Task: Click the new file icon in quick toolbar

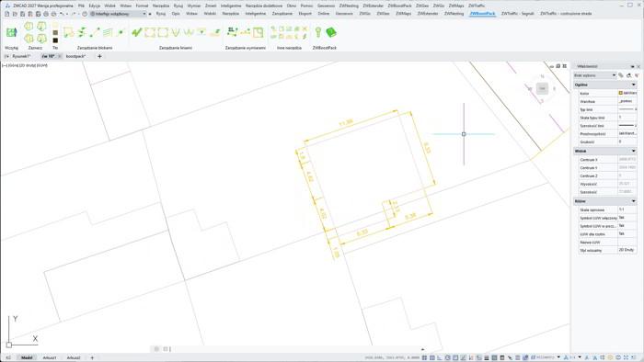Action: coord(7,14)
